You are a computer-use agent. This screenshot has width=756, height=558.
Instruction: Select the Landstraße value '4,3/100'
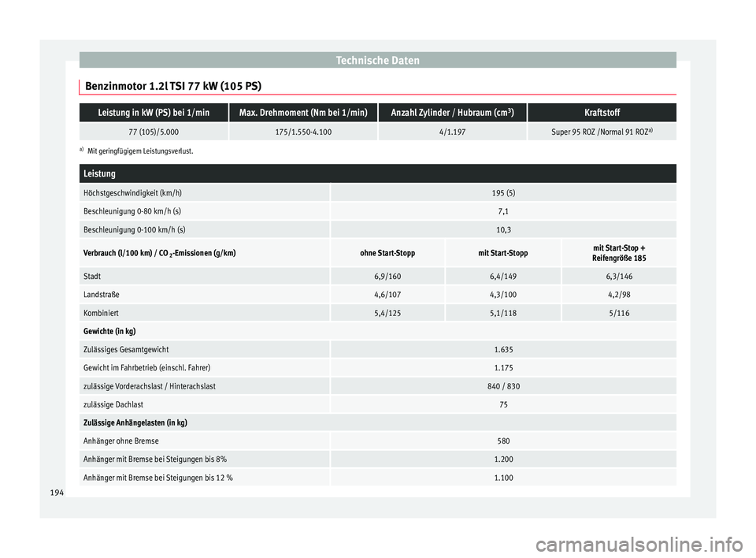coord(503,295)
